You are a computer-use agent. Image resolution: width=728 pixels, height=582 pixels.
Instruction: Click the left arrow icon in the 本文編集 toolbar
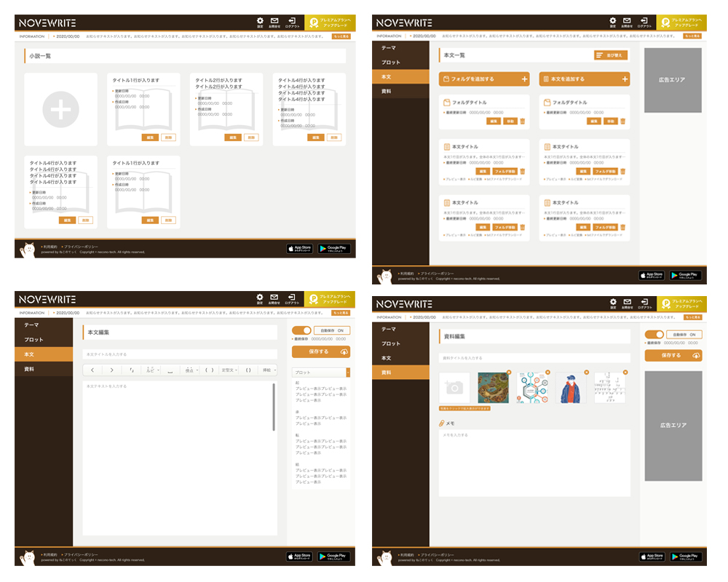[x=92, y=370]
